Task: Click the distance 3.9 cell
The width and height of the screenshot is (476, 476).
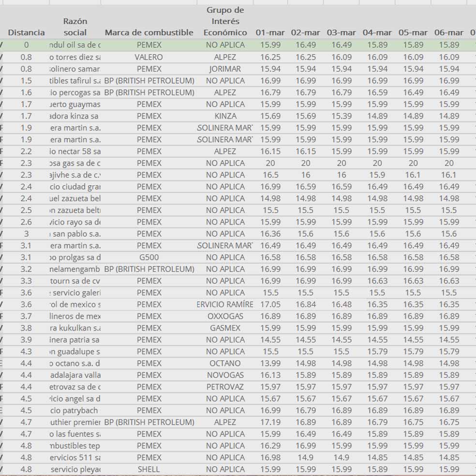Action: tap(26, 340)
